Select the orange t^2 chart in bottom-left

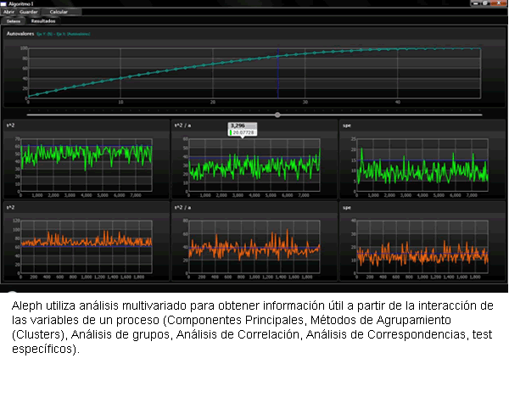pos(85,242)
